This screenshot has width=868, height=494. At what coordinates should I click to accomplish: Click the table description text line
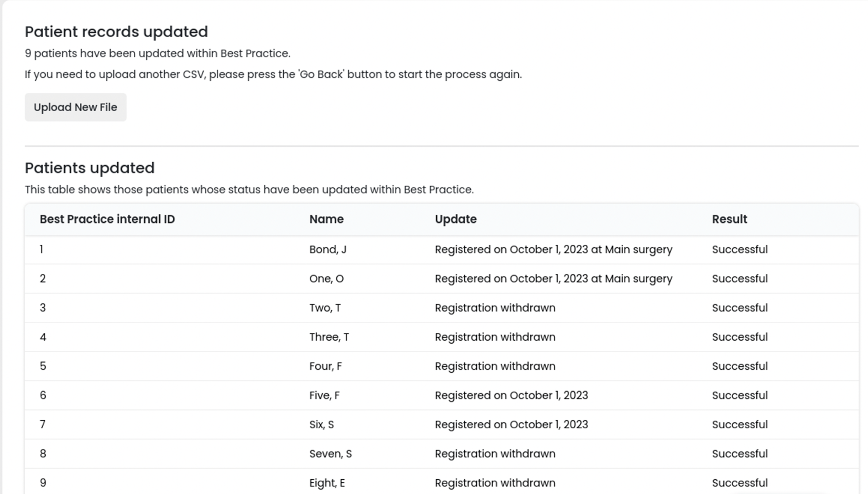[249, 189]
